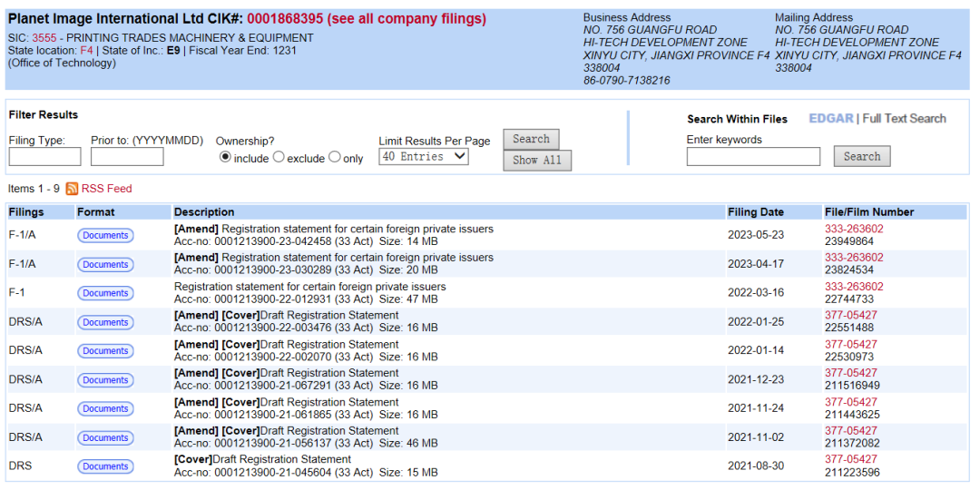The width and height of the screenshot is (980, 490).
Task: Open file number 377-05427 for film 211372082
Action: pos(850,431)
